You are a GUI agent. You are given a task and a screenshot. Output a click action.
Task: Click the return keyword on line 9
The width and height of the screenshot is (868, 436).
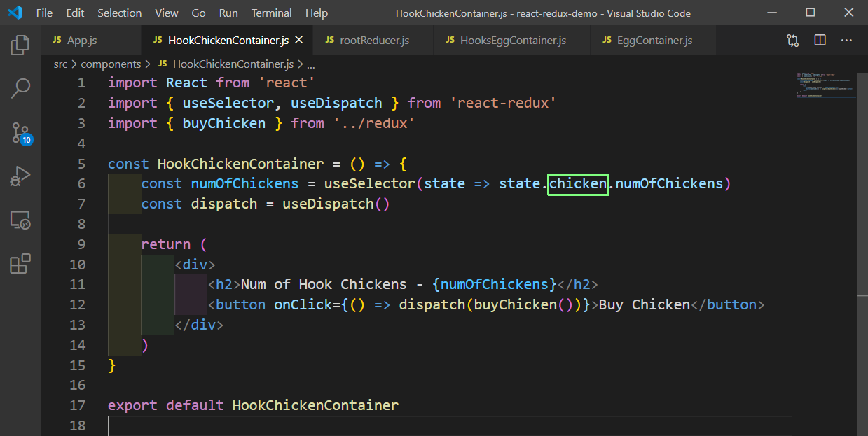166,245
